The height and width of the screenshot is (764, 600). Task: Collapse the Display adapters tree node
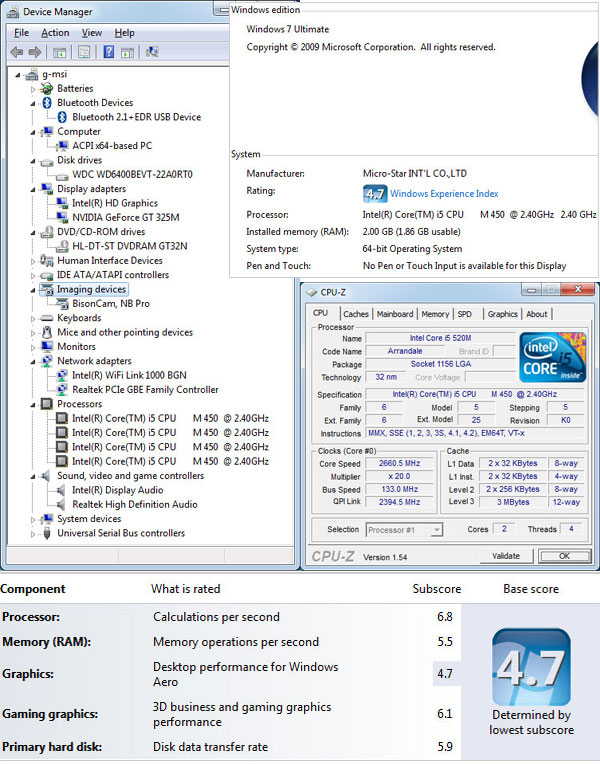(x=33, y=190)
